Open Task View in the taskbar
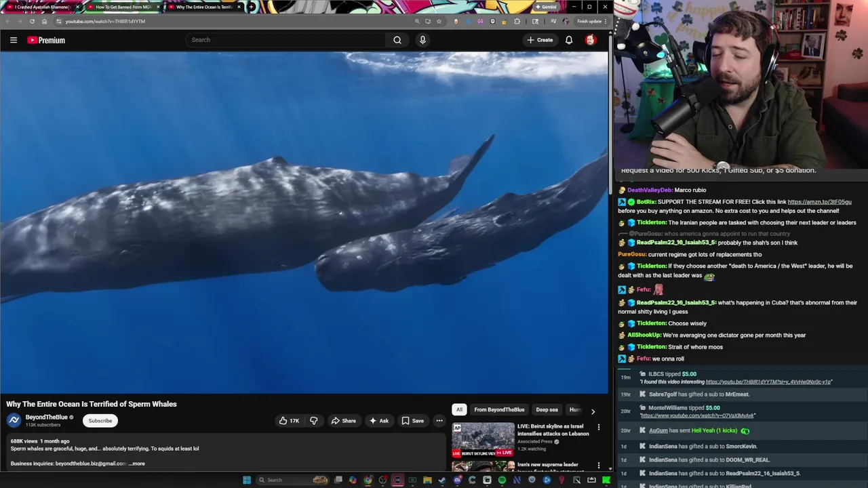The height and width of the screenshot is (488, 868). (338, 480)
